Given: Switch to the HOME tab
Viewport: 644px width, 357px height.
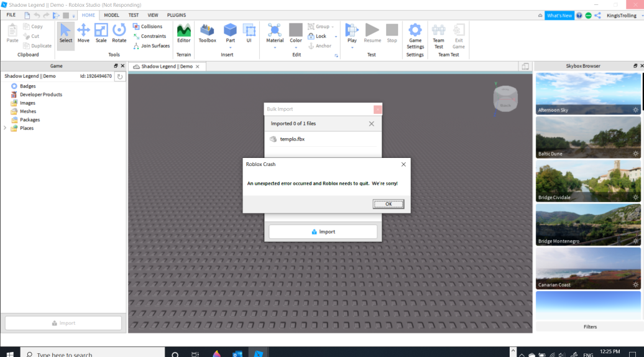Looking at the screenshot, I should [x=88, y=15].
